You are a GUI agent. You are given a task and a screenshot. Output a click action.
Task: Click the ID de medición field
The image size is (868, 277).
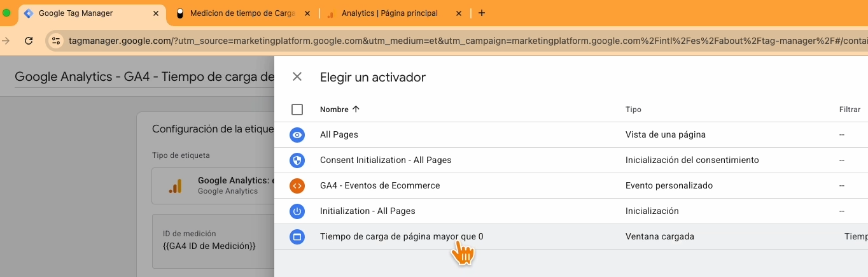pyautogui.click(x=213, y=241)
